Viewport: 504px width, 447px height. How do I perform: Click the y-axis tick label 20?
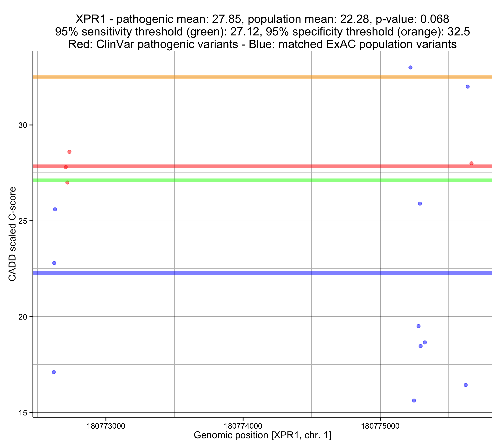pos(22,317)
